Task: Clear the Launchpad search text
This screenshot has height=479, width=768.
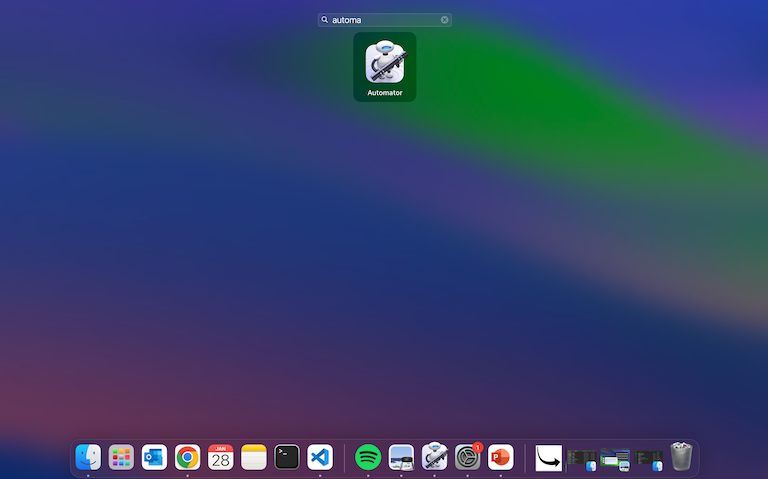Action: pos(444,20)
